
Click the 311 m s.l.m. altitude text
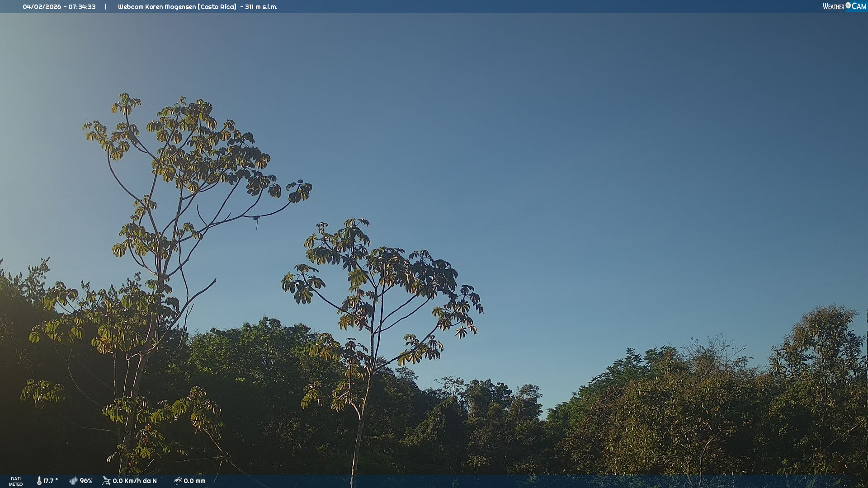point(261,7)
